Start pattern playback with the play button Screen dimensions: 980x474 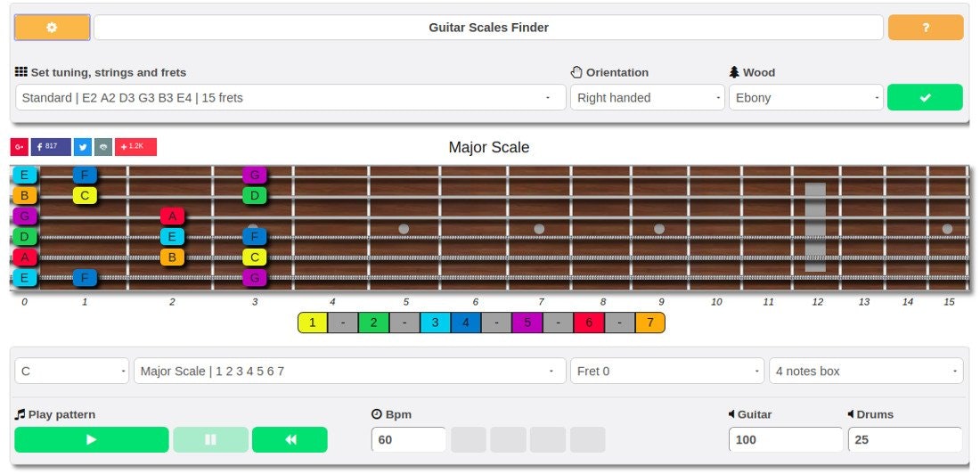coord(91,439)
